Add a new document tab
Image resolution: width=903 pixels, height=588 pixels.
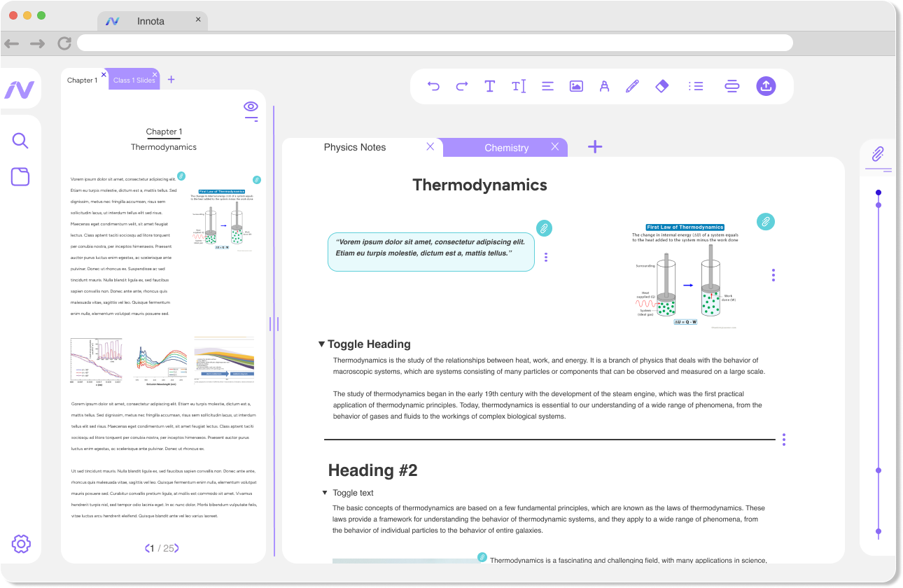171,80
